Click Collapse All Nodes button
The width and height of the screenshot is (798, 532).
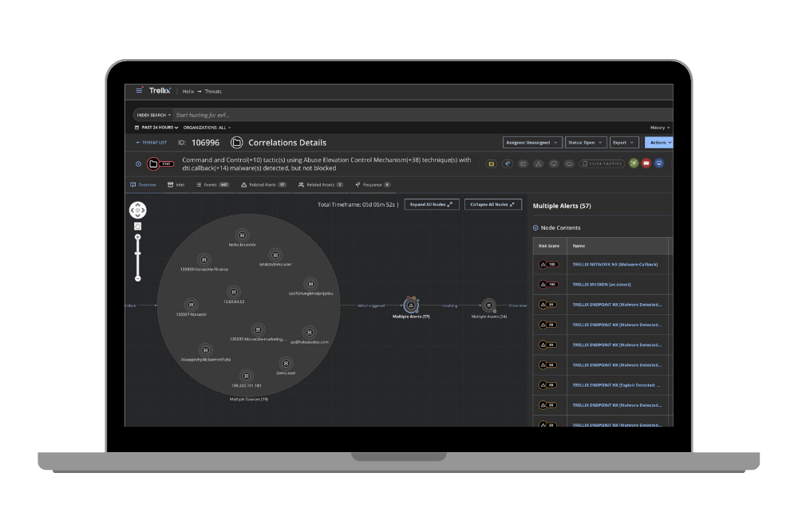tap(492, 204)
